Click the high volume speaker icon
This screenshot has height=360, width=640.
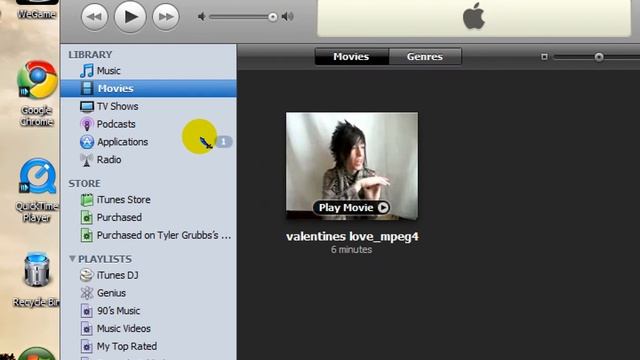[x=288, y=17]
